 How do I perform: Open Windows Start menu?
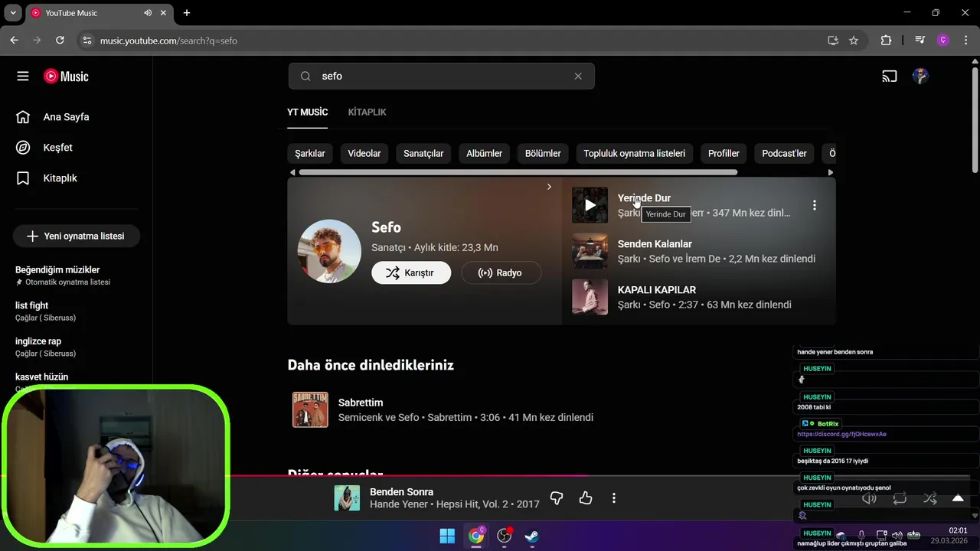coord(447,536)
